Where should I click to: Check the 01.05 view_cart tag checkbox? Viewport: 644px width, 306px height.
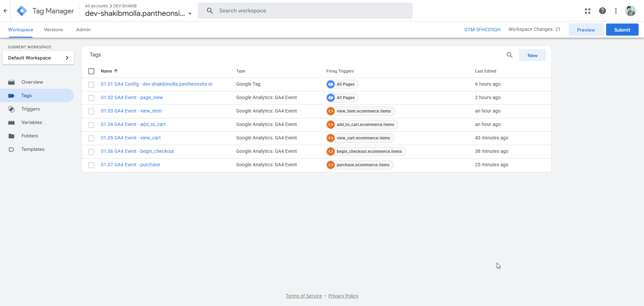(x=91, y=138)
